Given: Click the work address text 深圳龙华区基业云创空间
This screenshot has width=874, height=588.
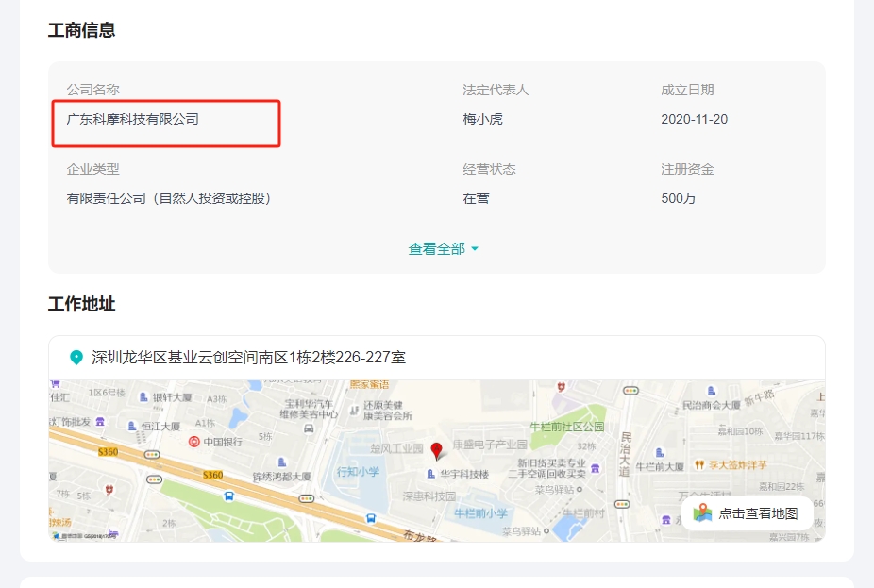Looking at the screenshot, I should coord(248,358).
